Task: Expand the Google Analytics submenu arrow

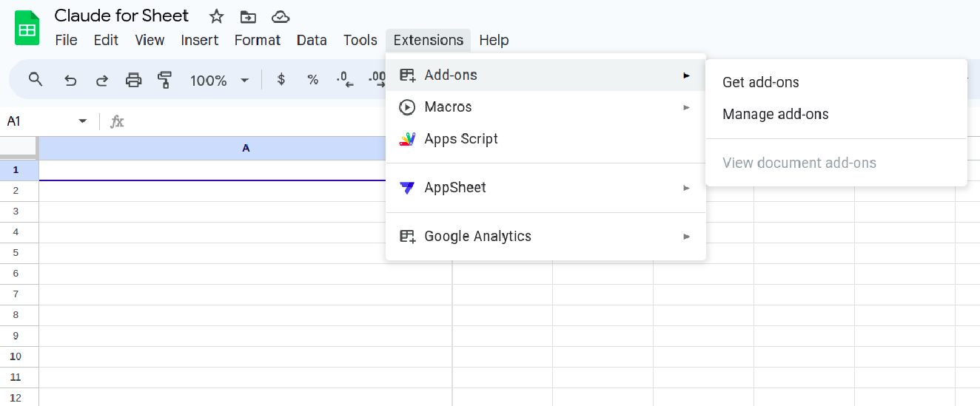Action: point(687,237)
